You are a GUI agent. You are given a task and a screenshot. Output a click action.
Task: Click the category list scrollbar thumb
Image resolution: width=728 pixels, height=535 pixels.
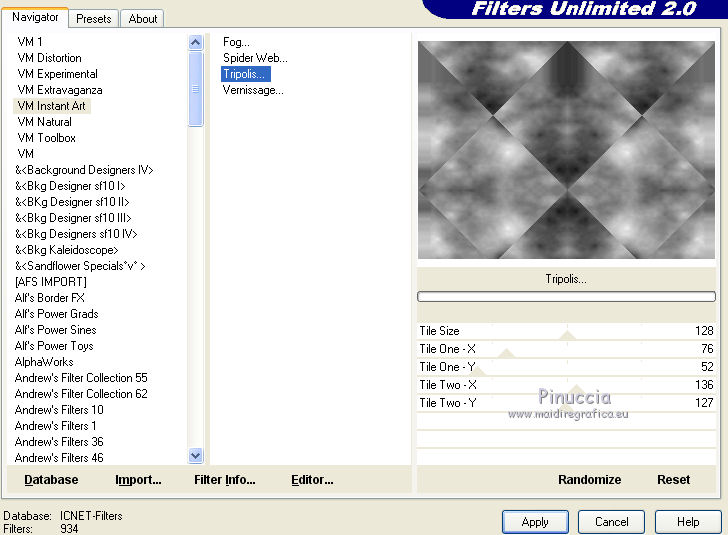pos(195,88)
